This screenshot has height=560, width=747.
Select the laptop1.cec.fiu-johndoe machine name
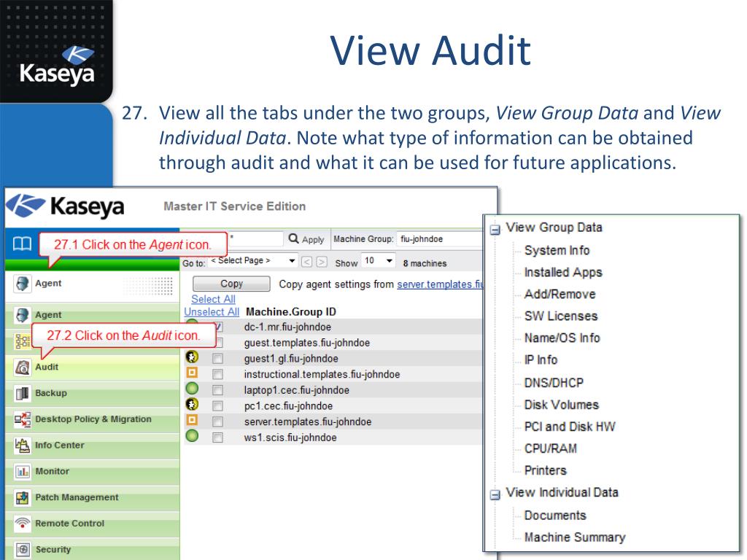pyautogui.click(x=297, y=391)
